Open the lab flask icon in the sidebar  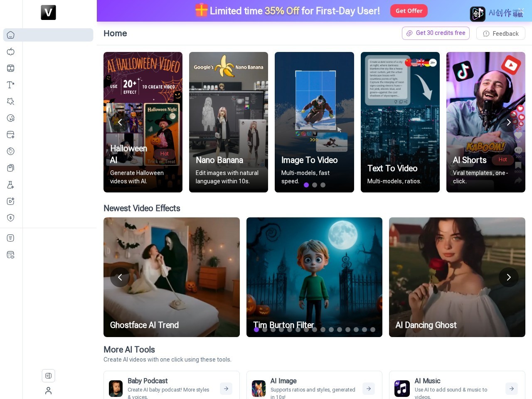(x=11, y=185)
